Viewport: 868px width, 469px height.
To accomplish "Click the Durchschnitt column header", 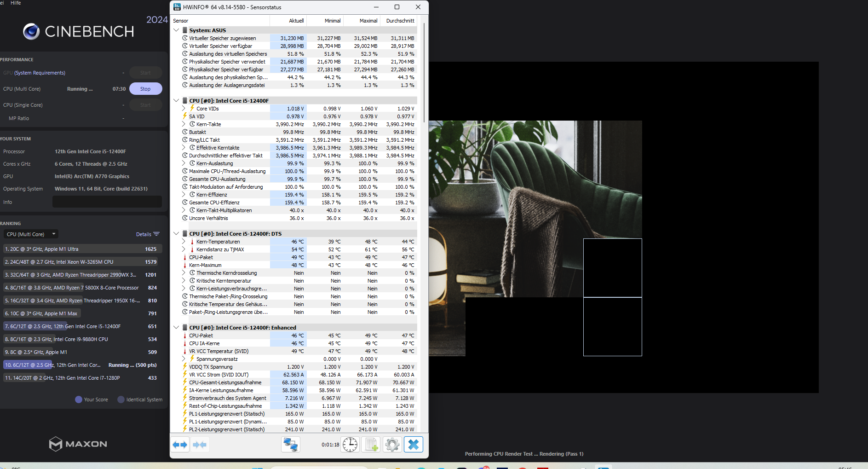I will click(x=399, y=21).
